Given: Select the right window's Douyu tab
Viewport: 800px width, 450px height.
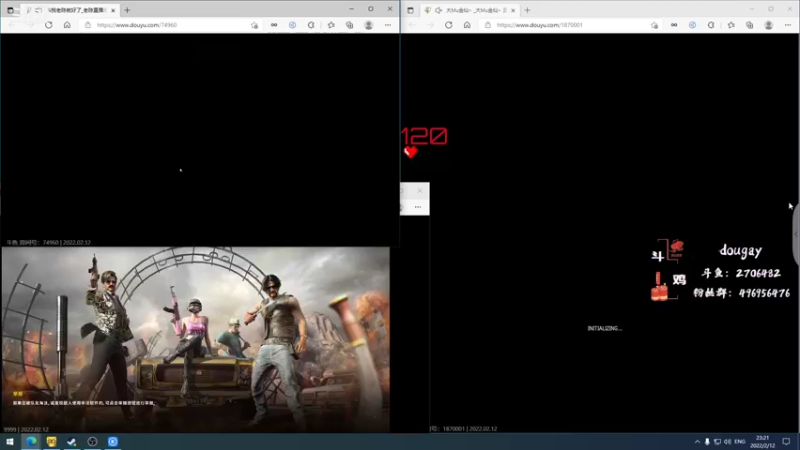Looking at the screenshot, I should tap(470, 10).
